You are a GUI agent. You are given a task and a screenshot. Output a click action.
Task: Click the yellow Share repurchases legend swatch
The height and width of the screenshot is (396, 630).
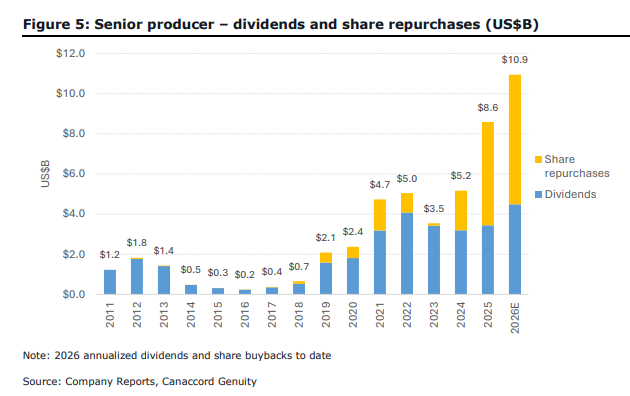(538, 159)
